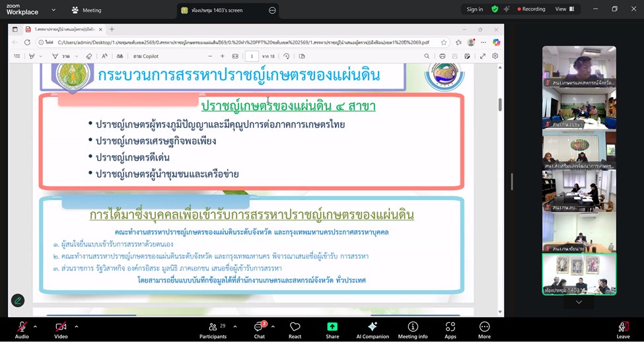The image size is (644, 342).
Task: Add page to favorites star icon
Action: (x=444, y=42)
